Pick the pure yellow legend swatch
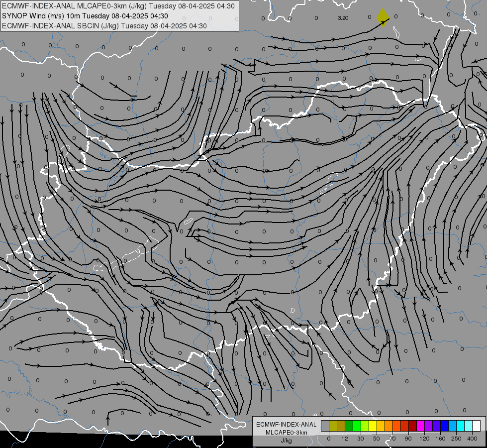 373,426
